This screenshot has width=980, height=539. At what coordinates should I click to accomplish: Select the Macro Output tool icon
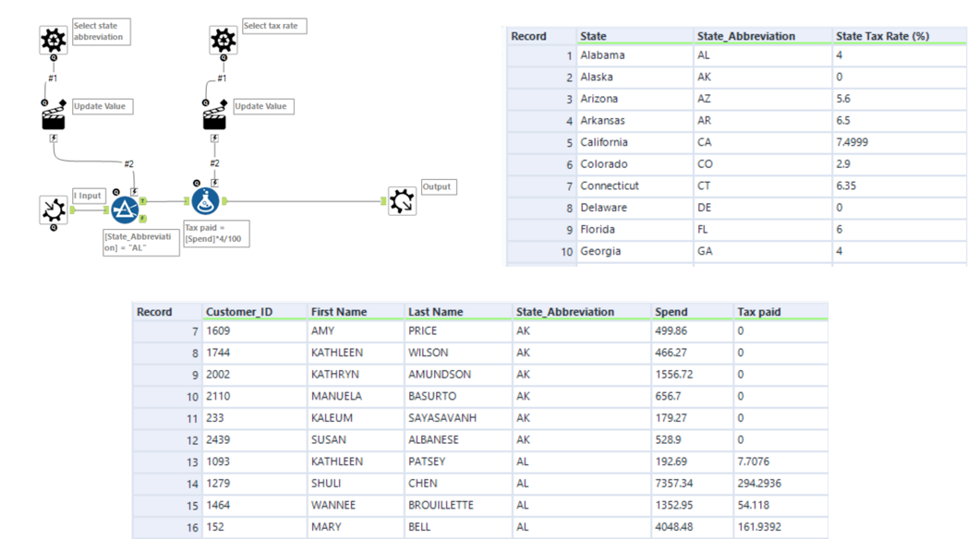tap(402, 200)
